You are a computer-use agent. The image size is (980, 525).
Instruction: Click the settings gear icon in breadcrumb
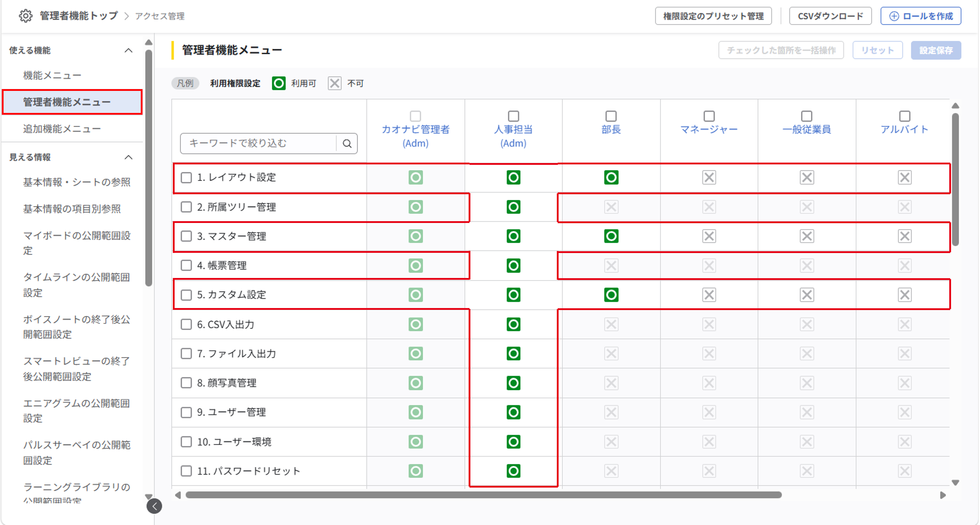coord(25,16)
